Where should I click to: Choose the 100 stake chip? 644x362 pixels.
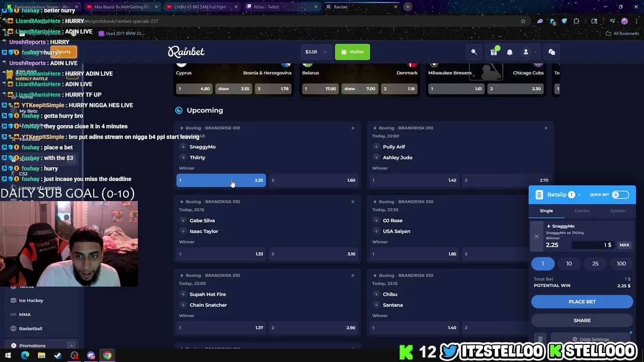click(x=621, y=263)
